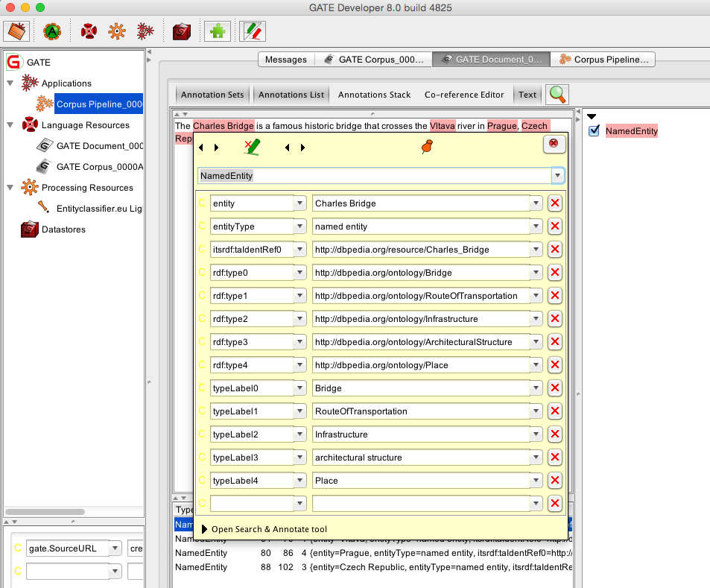Remove the typeLabel0 feature row

555,388
